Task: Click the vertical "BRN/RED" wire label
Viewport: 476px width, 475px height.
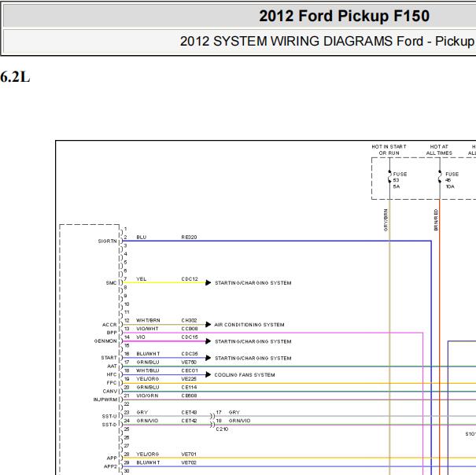Action: pos(436,219)
